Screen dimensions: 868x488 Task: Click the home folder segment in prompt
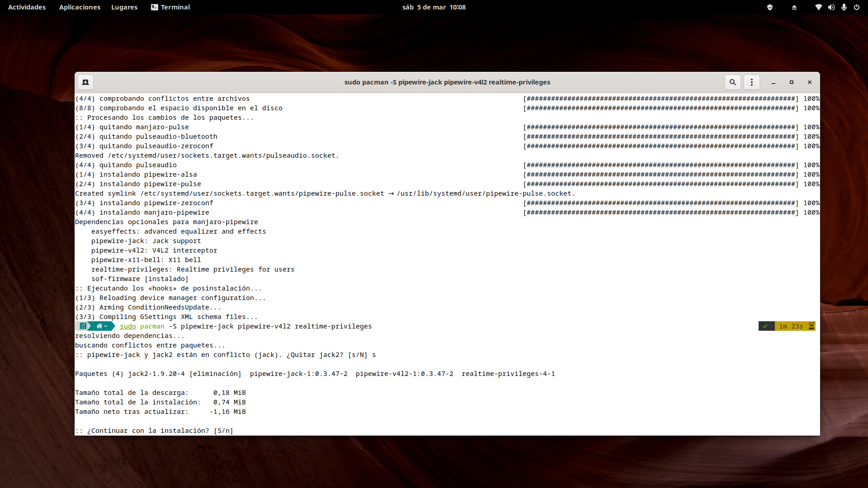102,326
